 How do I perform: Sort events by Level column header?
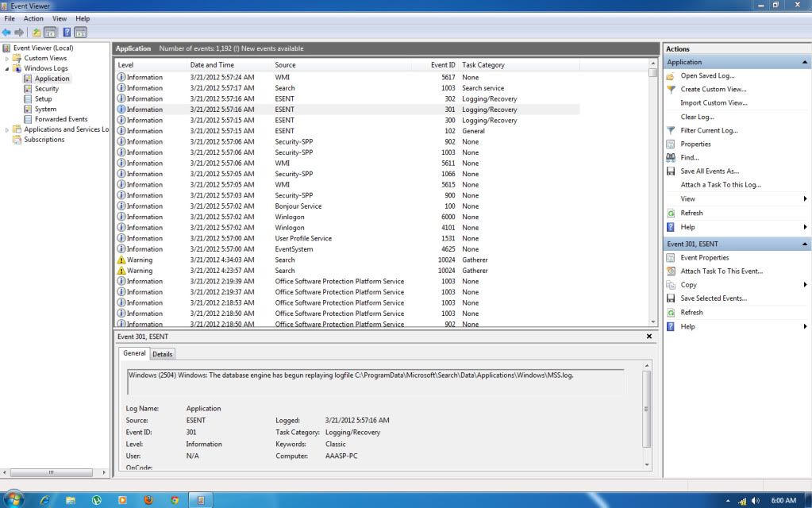tap(151, 65)
